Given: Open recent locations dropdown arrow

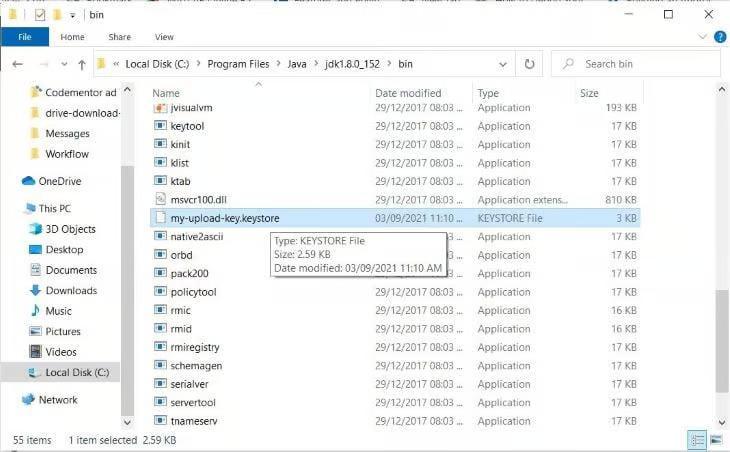Looking at the screenshot, I should tap(64, 64).
